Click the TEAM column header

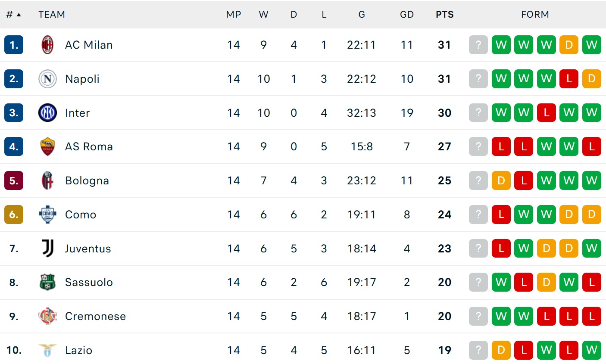point(52,15)
